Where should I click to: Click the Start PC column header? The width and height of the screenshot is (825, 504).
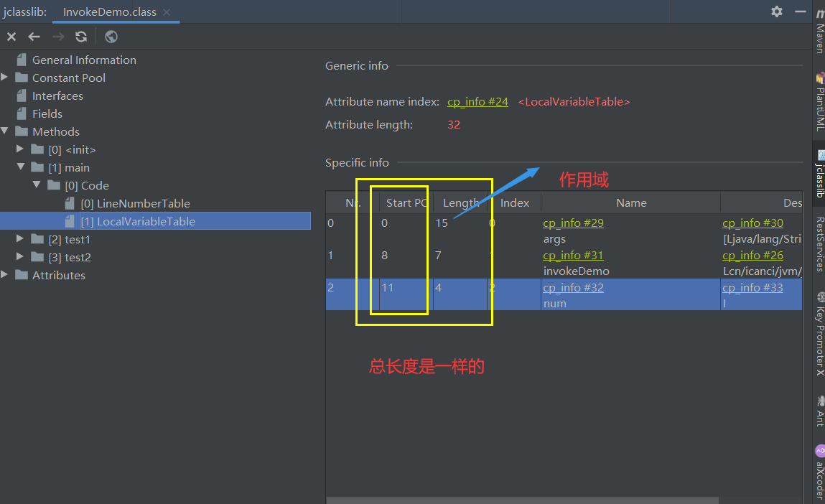pos(406,203)
